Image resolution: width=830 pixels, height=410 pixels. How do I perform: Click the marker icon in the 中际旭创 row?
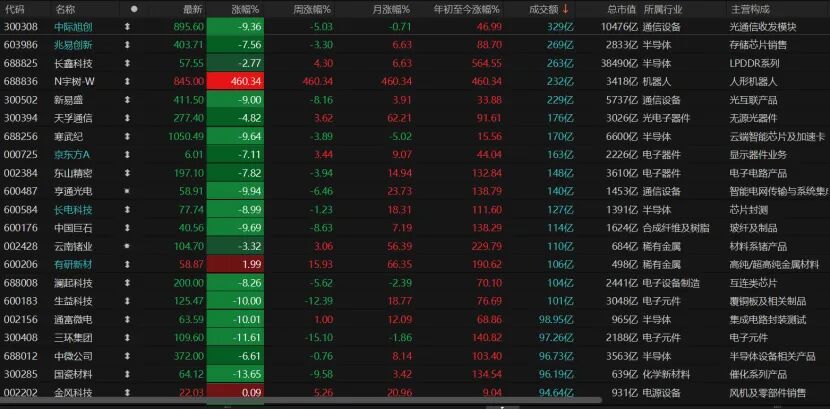pyautogui.click(x=127, y=27)
